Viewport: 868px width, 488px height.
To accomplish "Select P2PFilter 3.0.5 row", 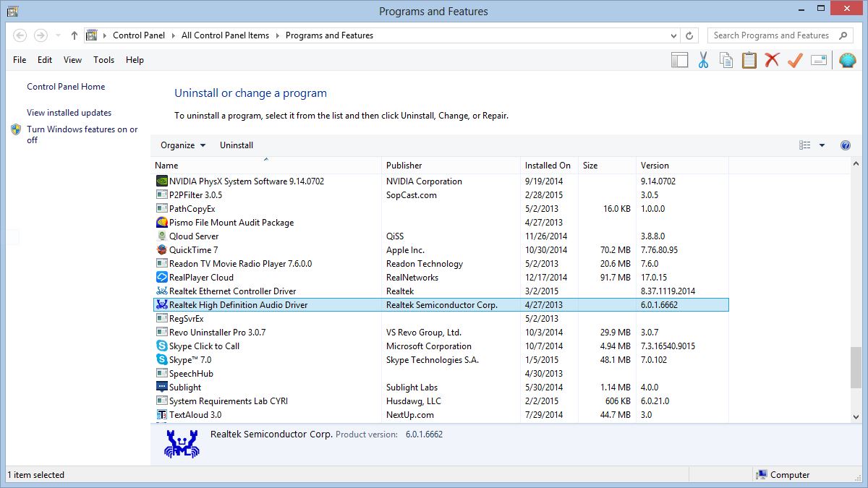I will click(441, 195).
